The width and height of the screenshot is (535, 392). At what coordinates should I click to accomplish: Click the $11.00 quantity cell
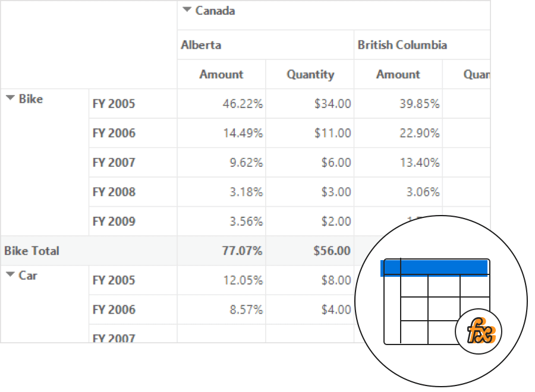coord(332,133)
